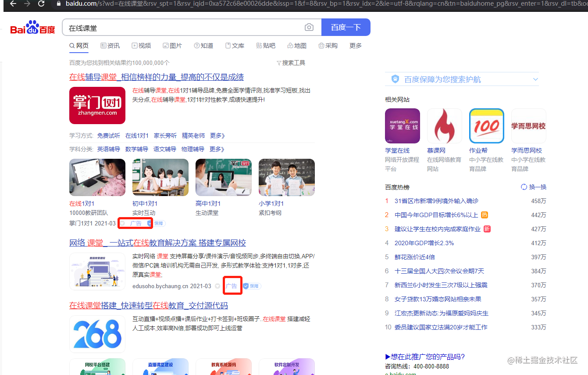The image size is (588, 375).
Task: Click the 百度一下 search button
Action: tap(346, 27)
